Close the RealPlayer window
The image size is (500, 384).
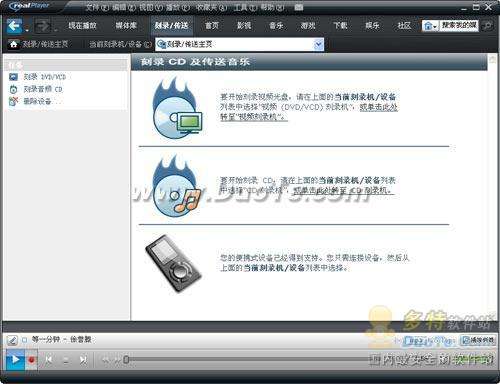pyautogui.click(x=489, y=7)
